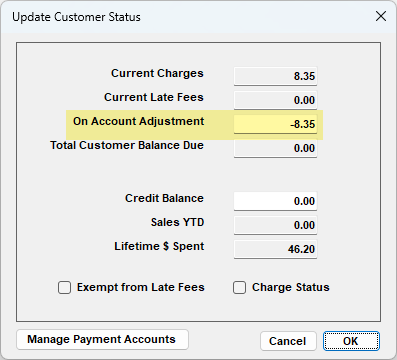Cancel the Update Customer Status dialog
This screenshot has width=397, height=360.
pyautogui.click(x=288, y=341)
